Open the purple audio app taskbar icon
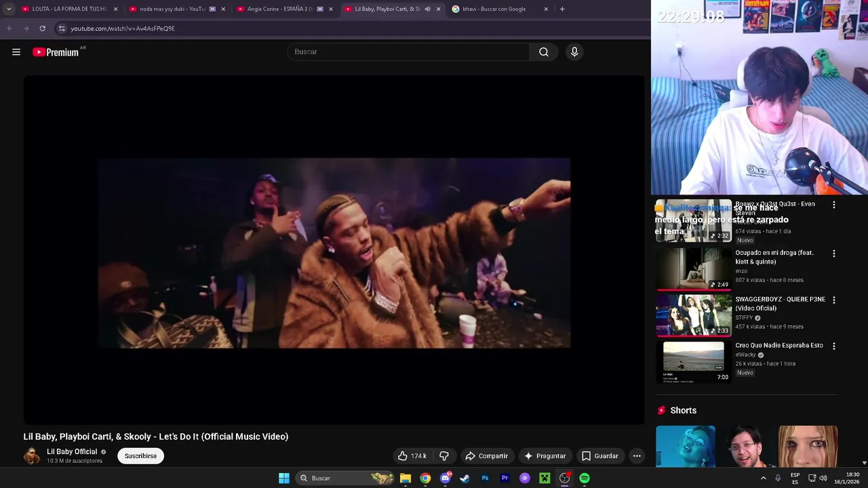This screenshot has height=488, width=868. click(525, 479)
